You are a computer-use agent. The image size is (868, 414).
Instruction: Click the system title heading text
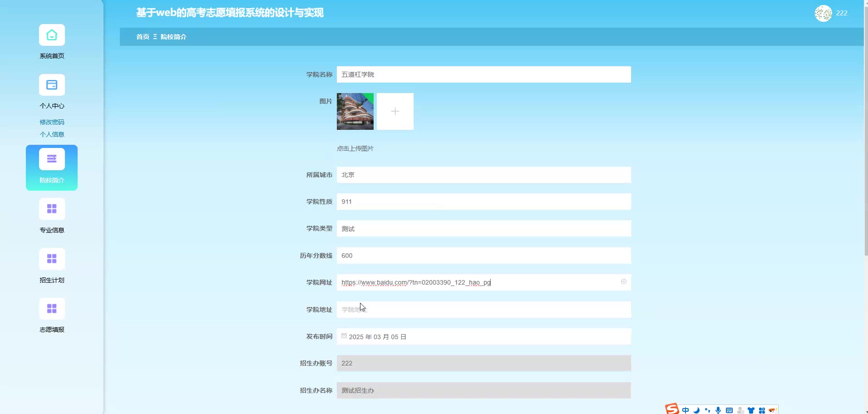(230, 13)
